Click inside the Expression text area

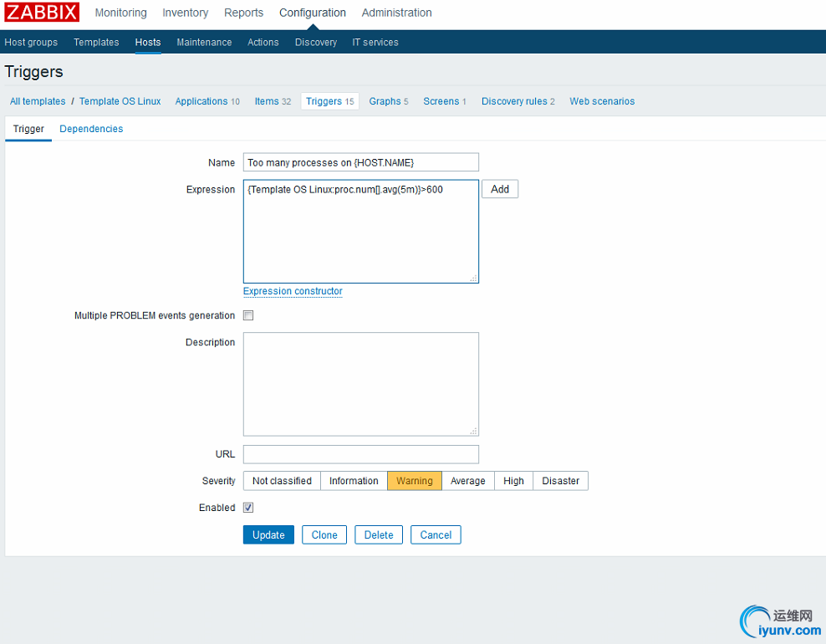[x=361, y=232]
